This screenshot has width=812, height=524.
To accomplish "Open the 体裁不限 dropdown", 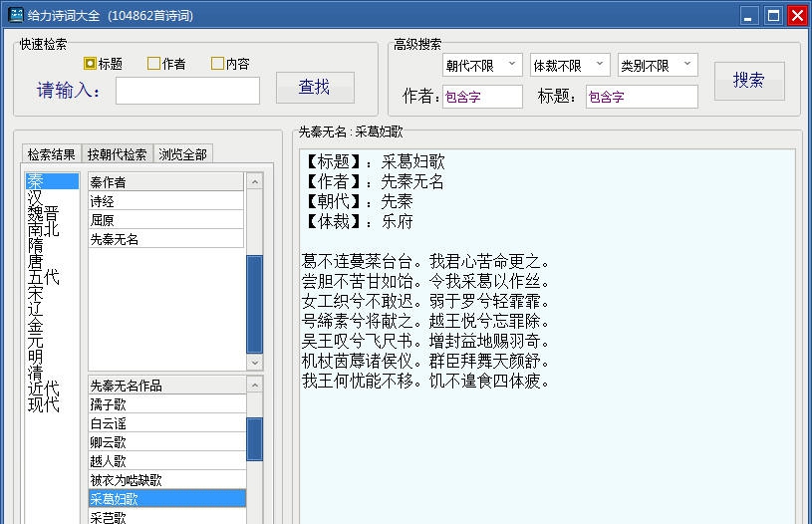I will pyautogui.click(x=570, y=65).
